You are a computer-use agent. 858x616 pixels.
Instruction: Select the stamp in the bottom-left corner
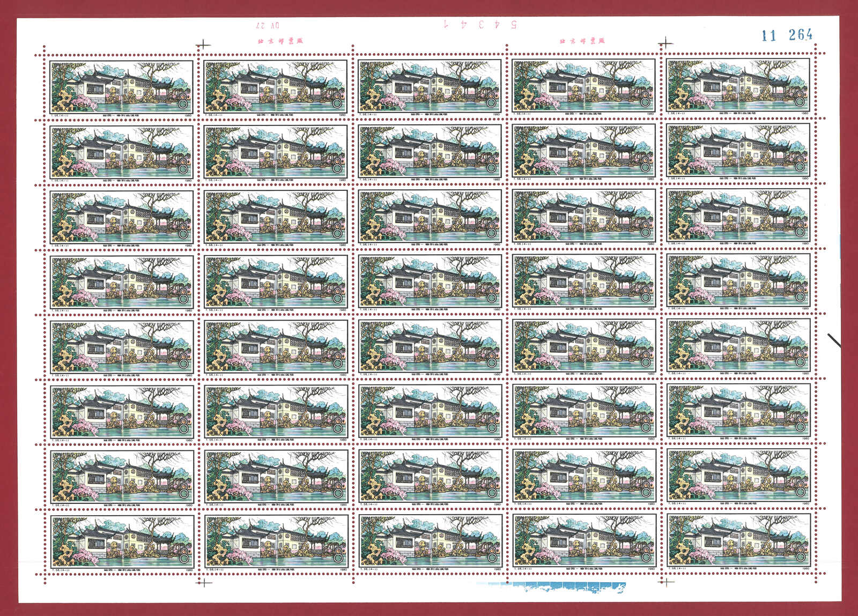click(x=122, y=541)
